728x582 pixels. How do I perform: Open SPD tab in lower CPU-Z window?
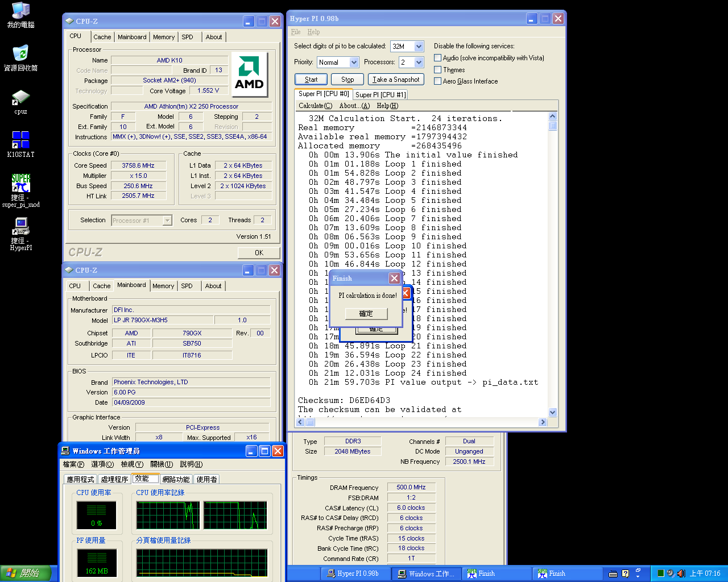[187, 286]
